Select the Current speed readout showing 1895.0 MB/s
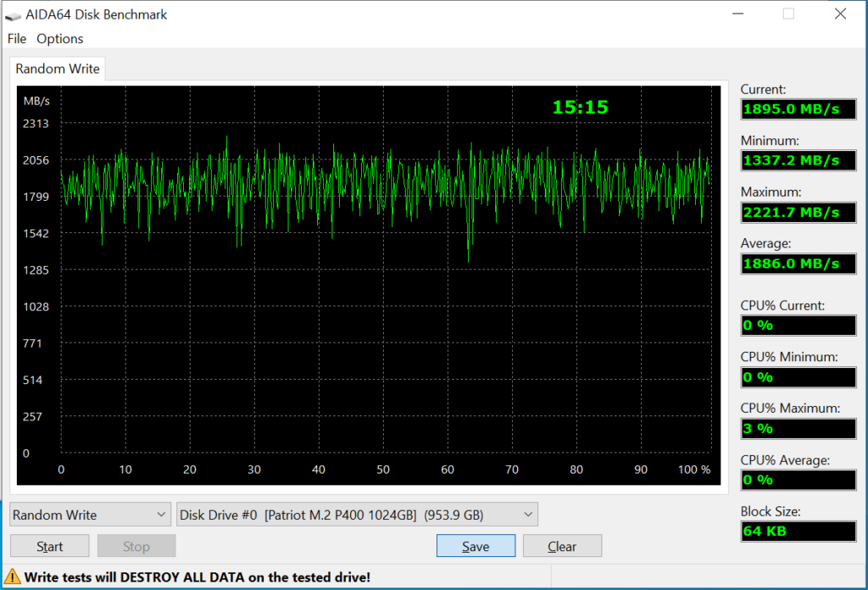 [798, 109]
